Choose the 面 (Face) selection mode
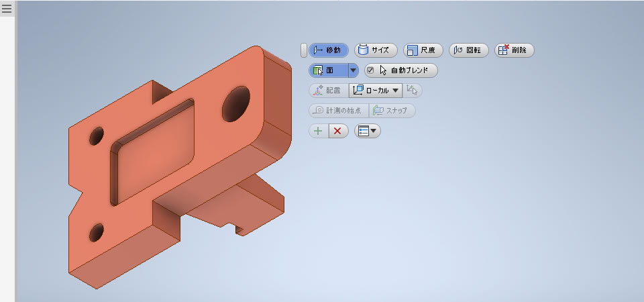Viewport: 644px width, 302px height. tap(328, 70)
